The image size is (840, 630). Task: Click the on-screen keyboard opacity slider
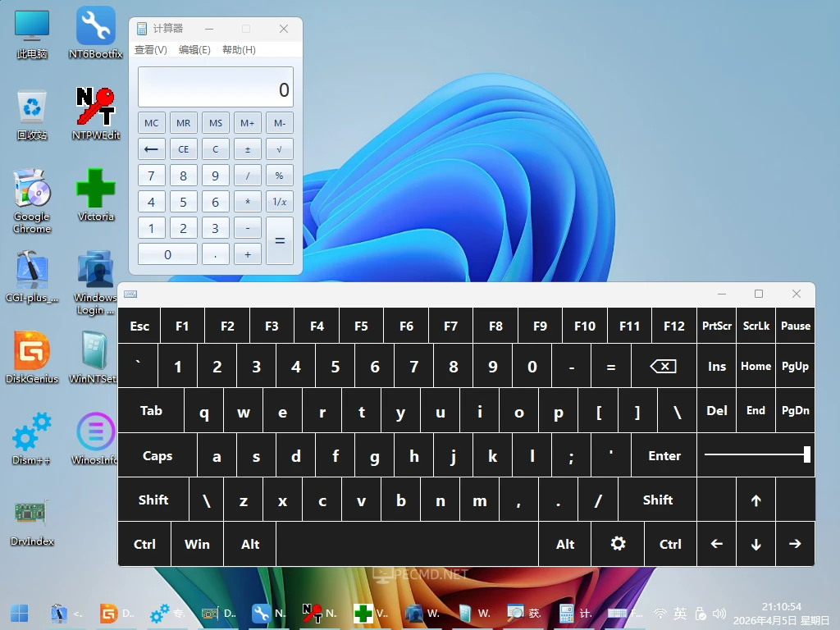[756, 454]
